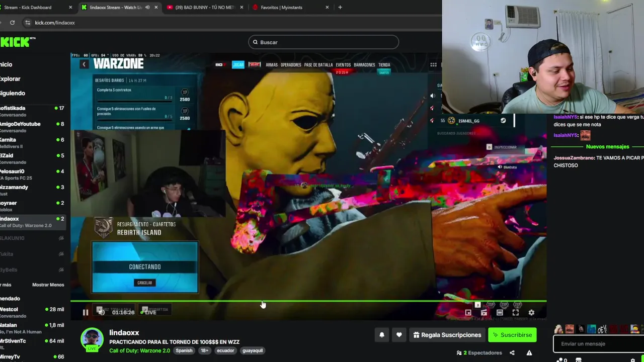Screen dimensions: 644x362
Task: Open AmigoDeYoutube channel in sidebar
Action: coord(32,127)
